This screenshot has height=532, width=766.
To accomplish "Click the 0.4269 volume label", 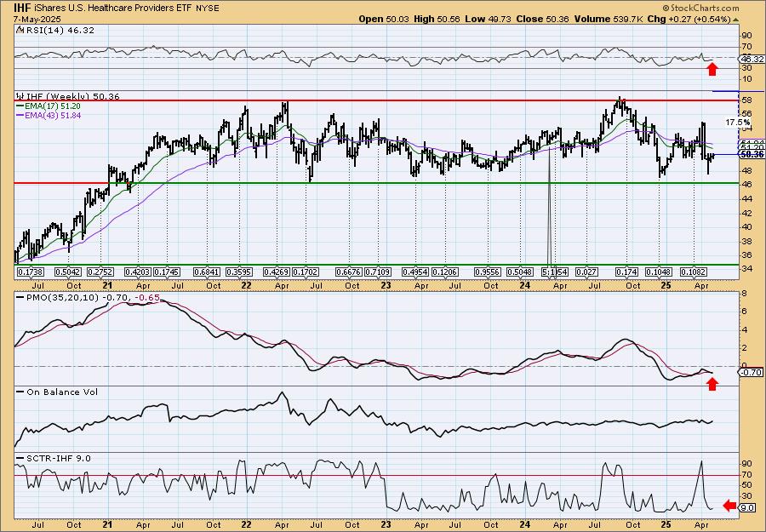I will pos(276,272).
